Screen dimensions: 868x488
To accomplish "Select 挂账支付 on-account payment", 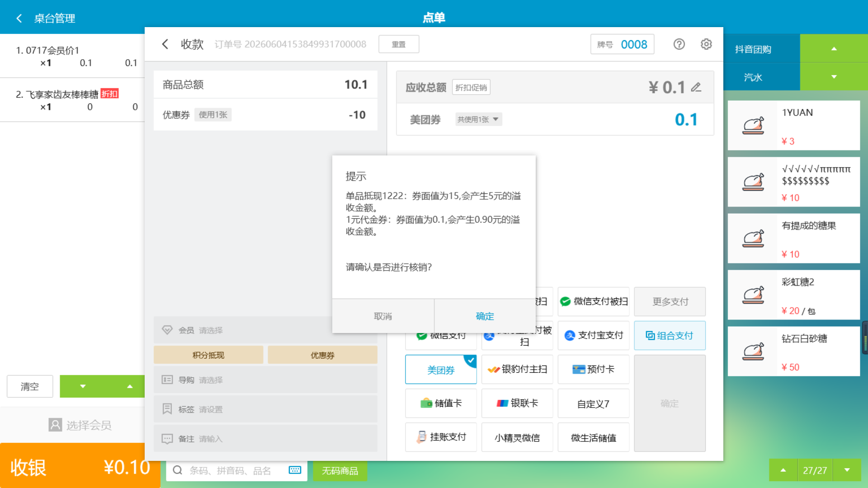I will [x=441, y=437].
